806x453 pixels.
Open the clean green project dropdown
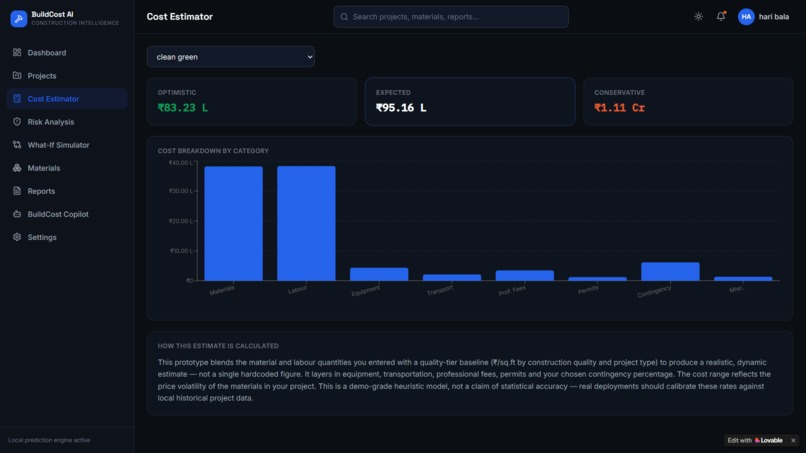[231, 57]
